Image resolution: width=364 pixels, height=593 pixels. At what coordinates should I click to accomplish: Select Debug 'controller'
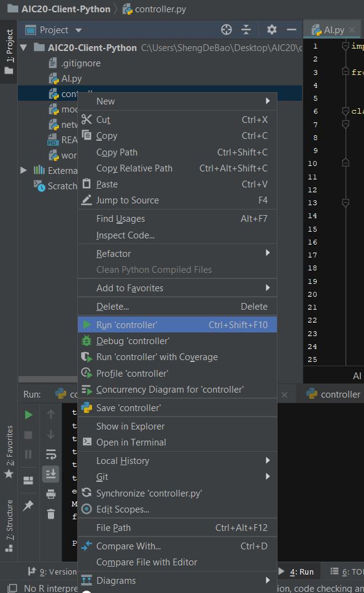coord(177,341)
